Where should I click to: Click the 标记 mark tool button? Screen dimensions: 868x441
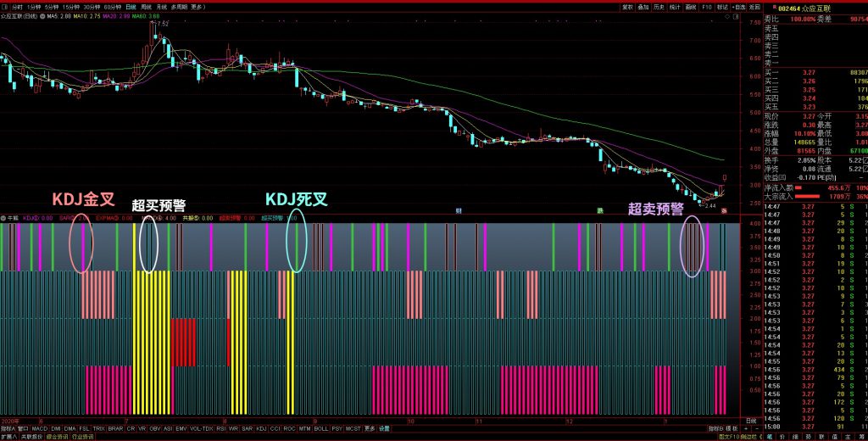point(721,6)
